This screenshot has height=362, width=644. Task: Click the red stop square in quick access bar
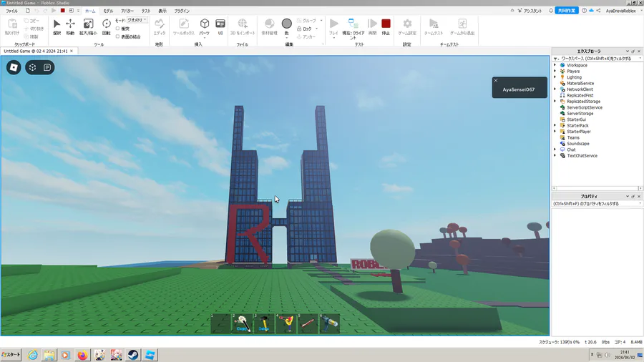[62, 11]
